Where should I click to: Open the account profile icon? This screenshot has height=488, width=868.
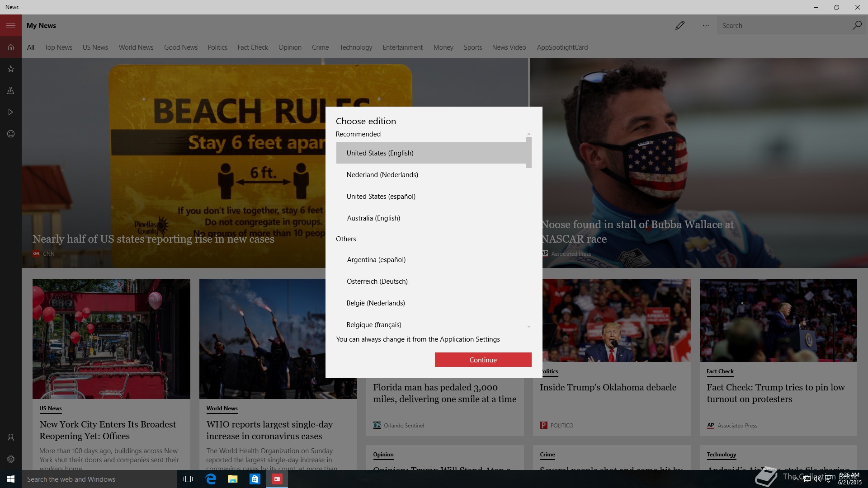point(11,437)
